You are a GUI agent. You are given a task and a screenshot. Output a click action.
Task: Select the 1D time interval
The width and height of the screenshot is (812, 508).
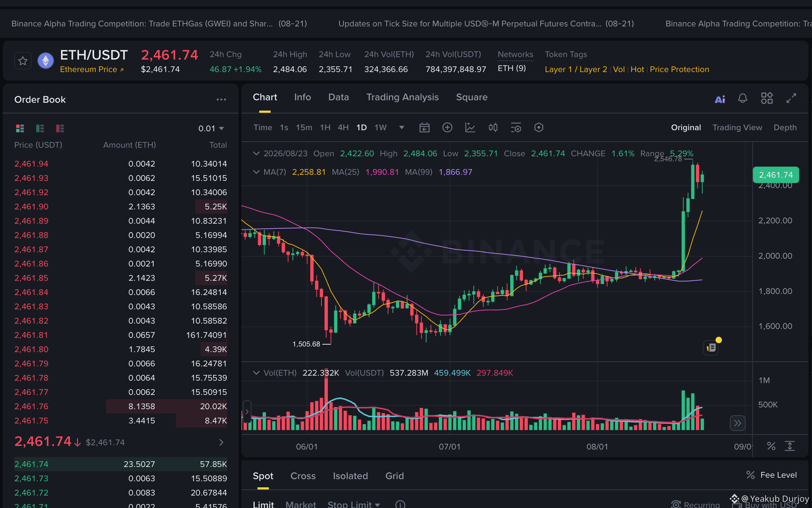click(x=361, y=127)
